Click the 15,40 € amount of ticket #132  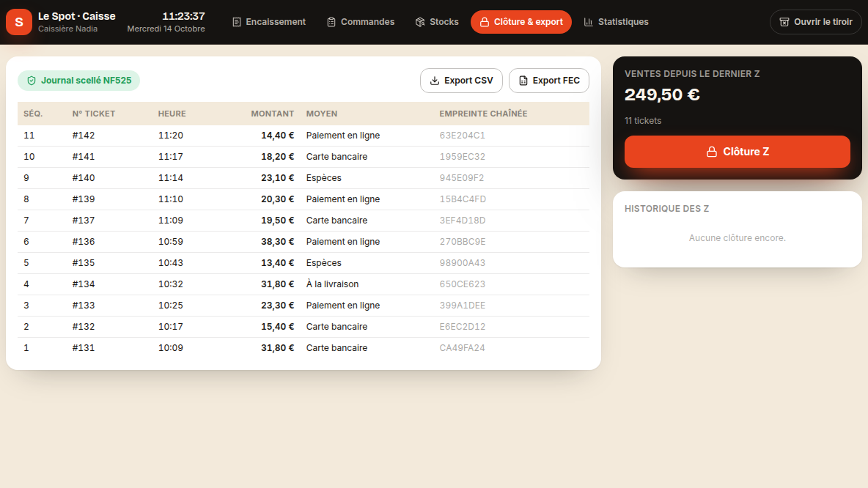[x=277, y=327]
